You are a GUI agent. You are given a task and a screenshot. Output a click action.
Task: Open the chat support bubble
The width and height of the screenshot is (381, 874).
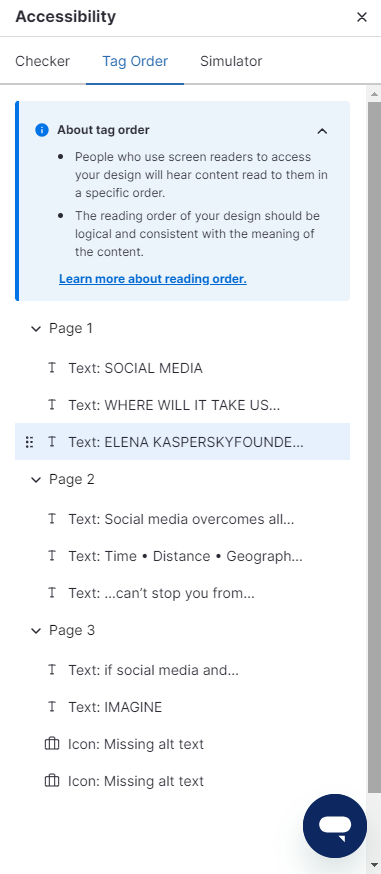[x=335, y=826]
